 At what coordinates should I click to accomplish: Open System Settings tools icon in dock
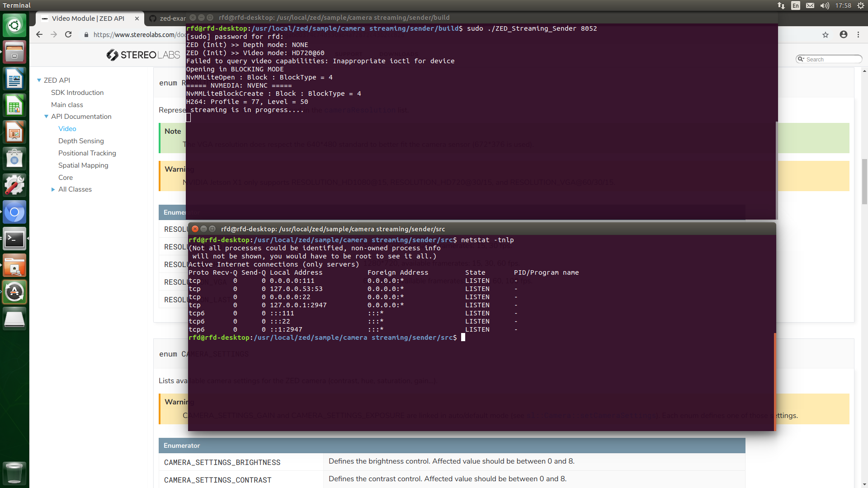(15, 185)
